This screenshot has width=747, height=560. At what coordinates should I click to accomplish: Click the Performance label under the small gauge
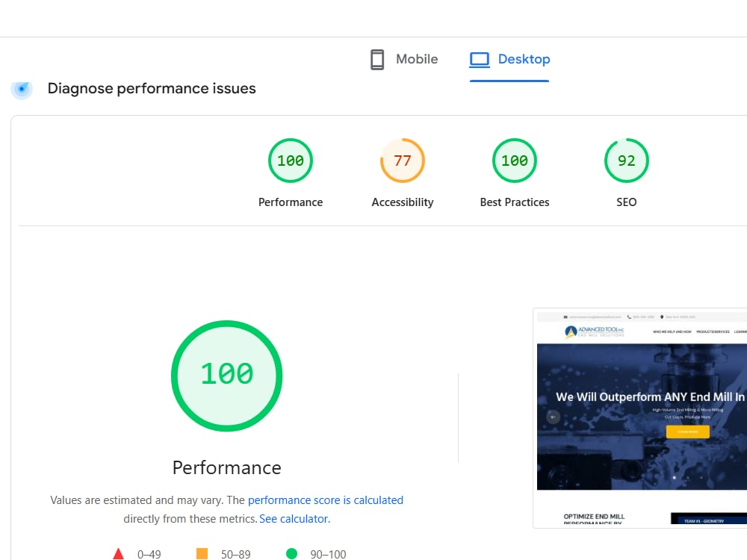pyautogui.click(x=291, y=202)
